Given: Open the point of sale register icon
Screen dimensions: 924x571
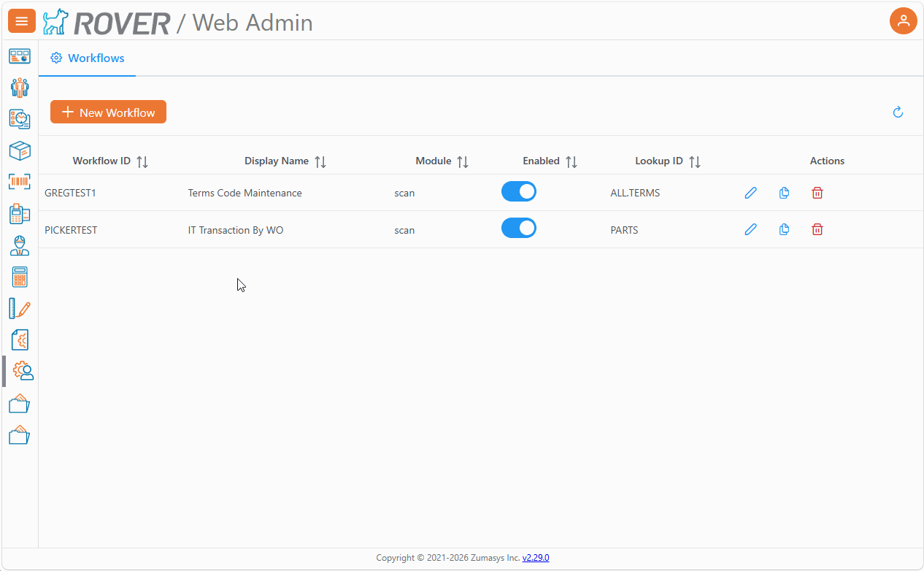Looking at the screenshot, I should click(x=20, y=214).
